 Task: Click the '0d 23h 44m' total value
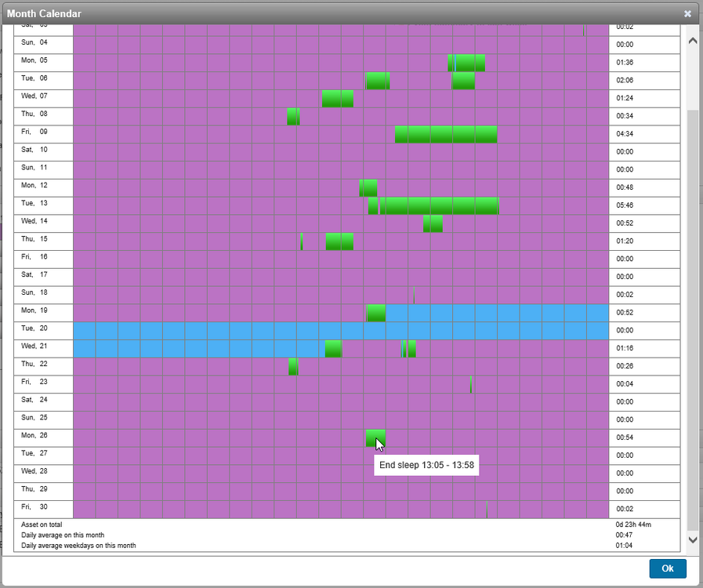(633, 524)
